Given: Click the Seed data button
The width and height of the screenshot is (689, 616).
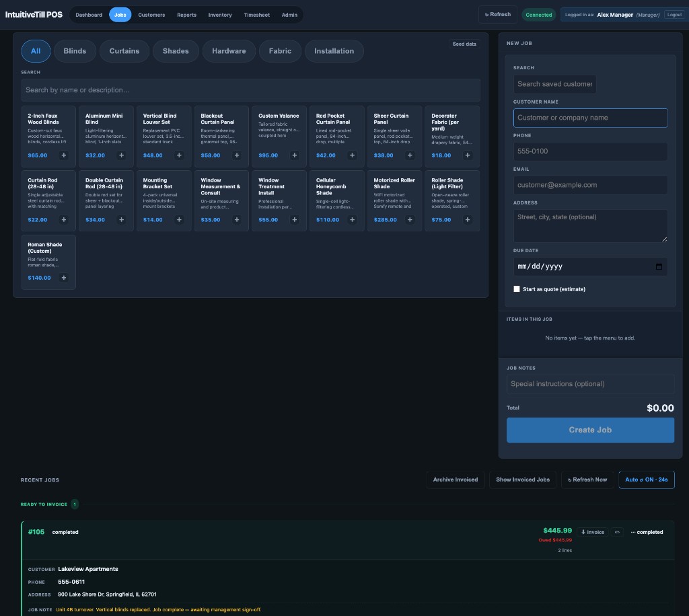Looking at the screenshot, I should click(464, 44).
